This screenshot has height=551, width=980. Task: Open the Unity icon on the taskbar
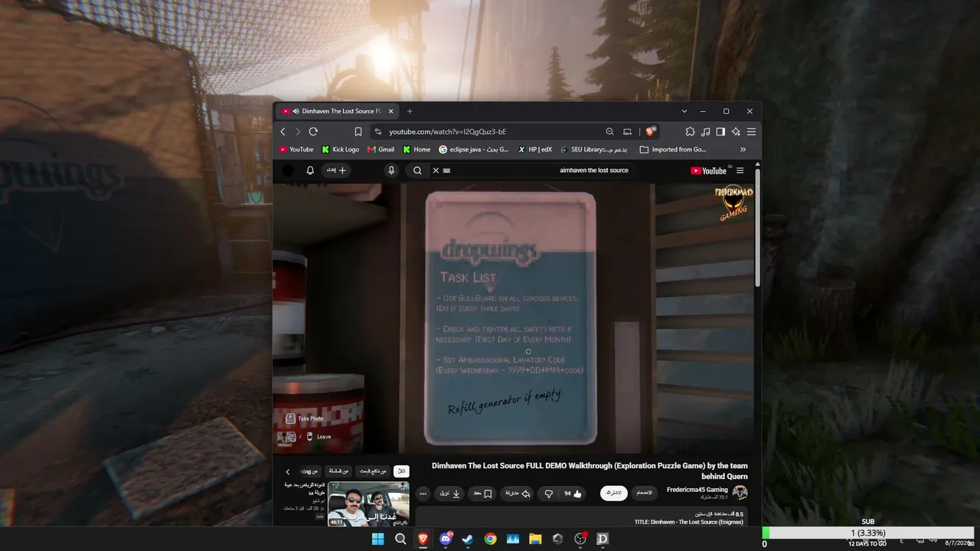click(x=557, y=539)
